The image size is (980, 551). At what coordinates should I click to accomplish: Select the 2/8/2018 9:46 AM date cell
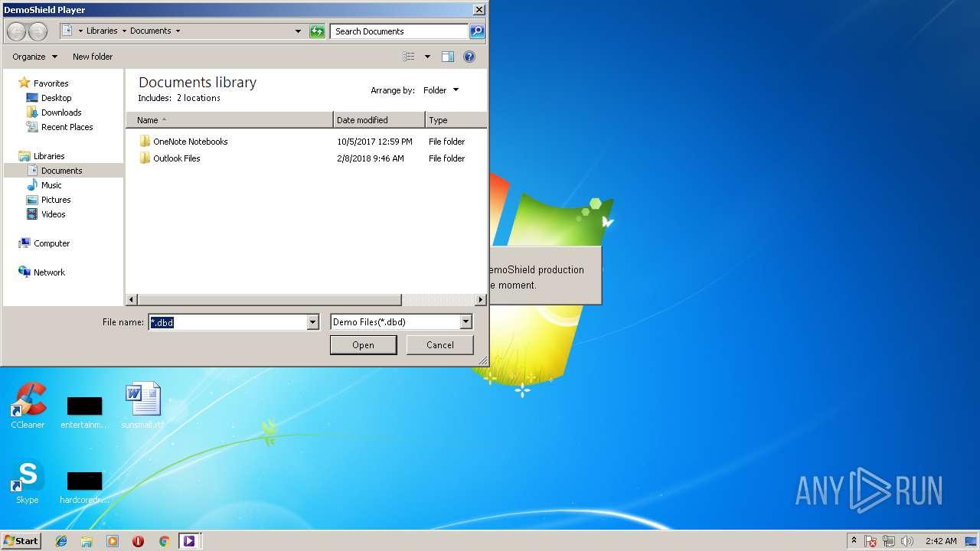point(371,158)
